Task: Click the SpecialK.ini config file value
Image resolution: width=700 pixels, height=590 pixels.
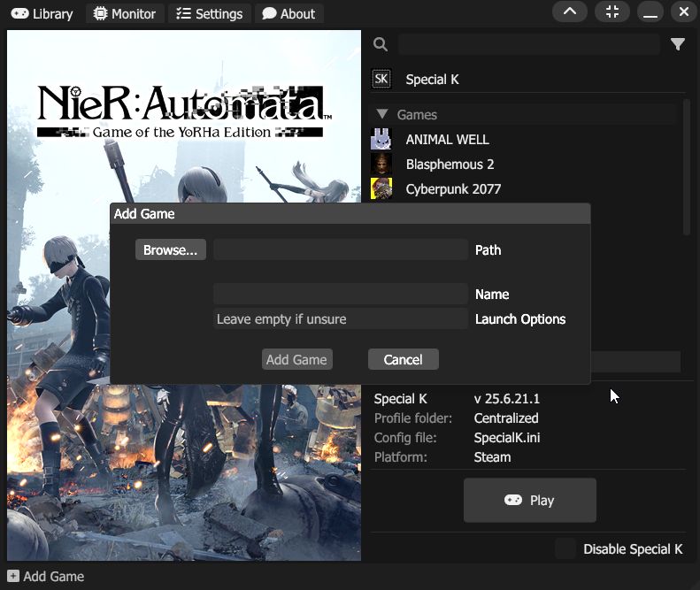Action: pos(507,437)
